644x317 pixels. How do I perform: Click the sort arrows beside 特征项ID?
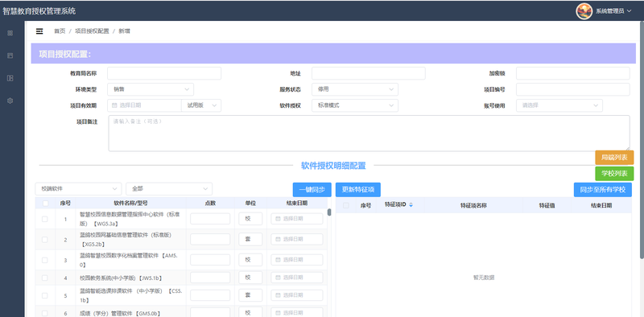[411, 205]
